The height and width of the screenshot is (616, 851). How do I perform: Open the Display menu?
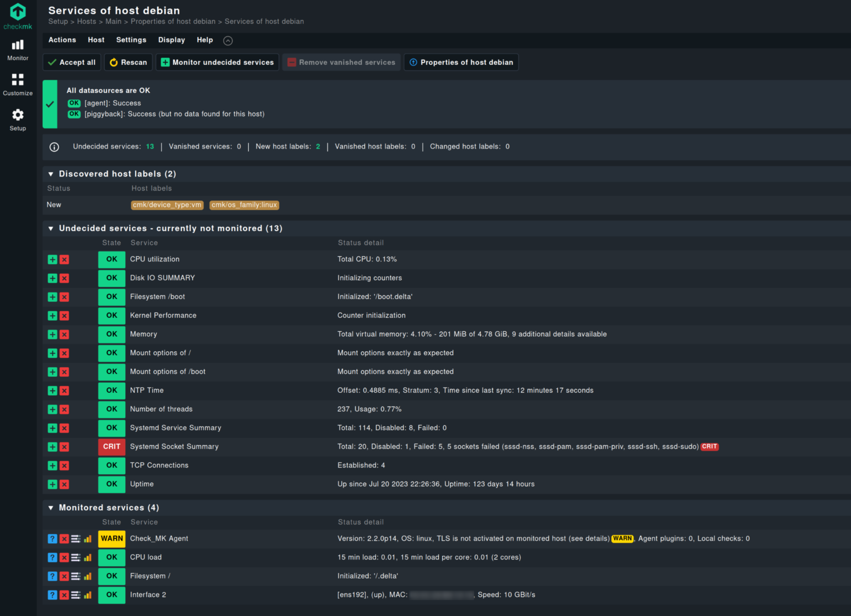coord(171,40)
